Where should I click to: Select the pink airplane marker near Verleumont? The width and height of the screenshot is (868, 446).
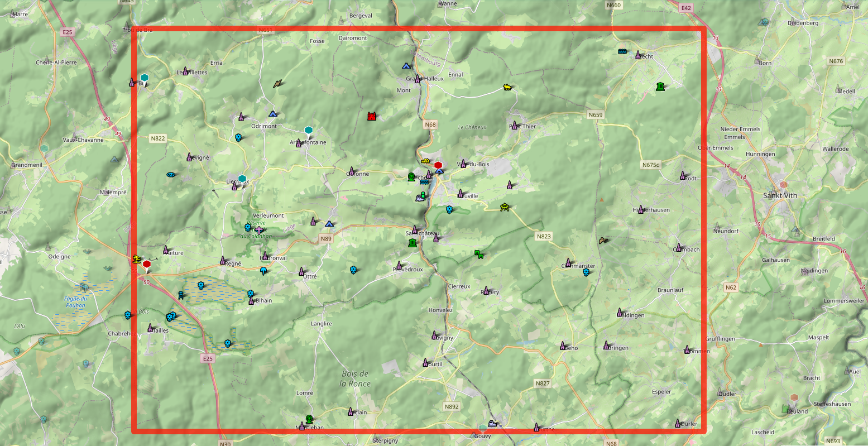258,230
